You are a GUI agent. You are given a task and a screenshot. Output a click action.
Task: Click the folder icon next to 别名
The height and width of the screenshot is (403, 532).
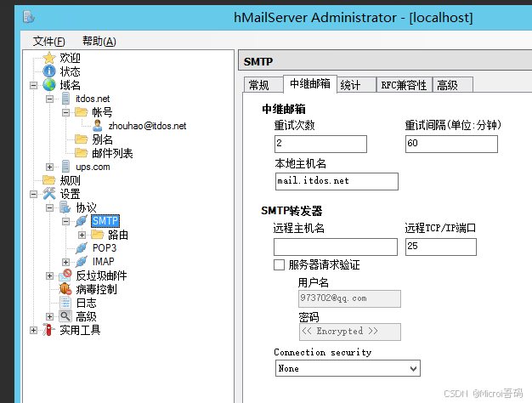pos(82,139)
